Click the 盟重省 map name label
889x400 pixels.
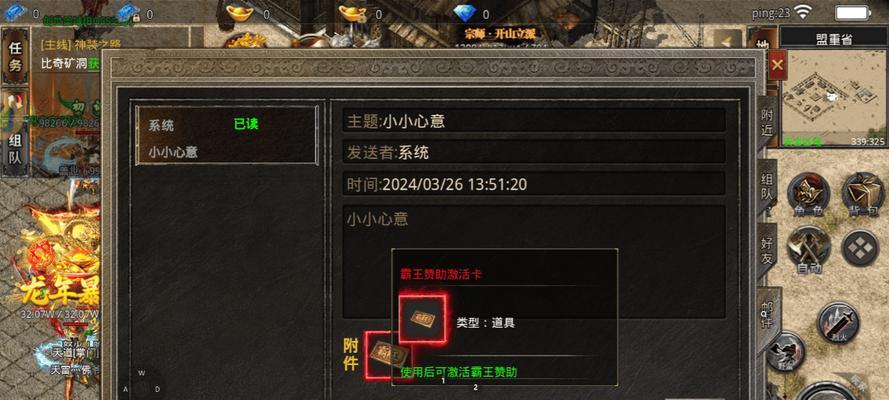833,39
